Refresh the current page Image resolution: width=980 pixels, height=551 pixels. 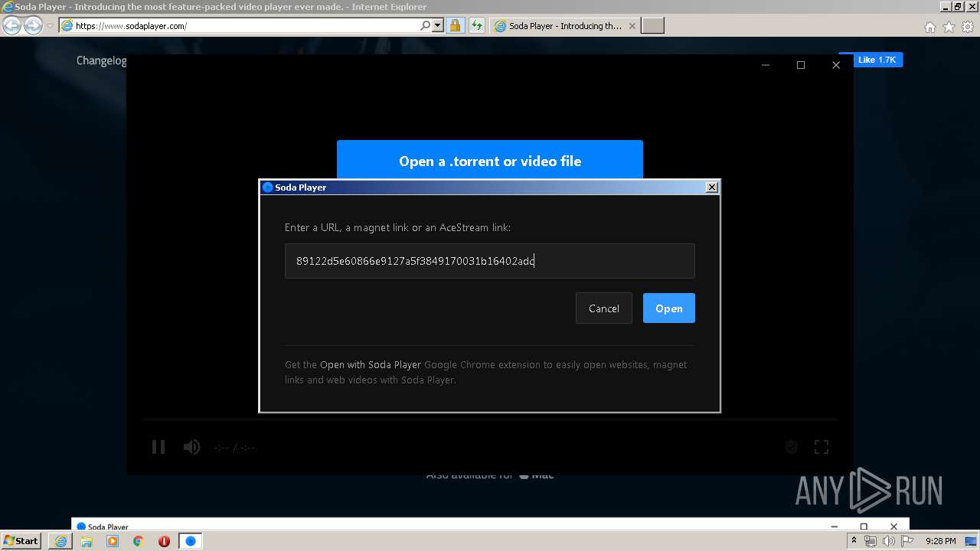[x=477, y=26]
